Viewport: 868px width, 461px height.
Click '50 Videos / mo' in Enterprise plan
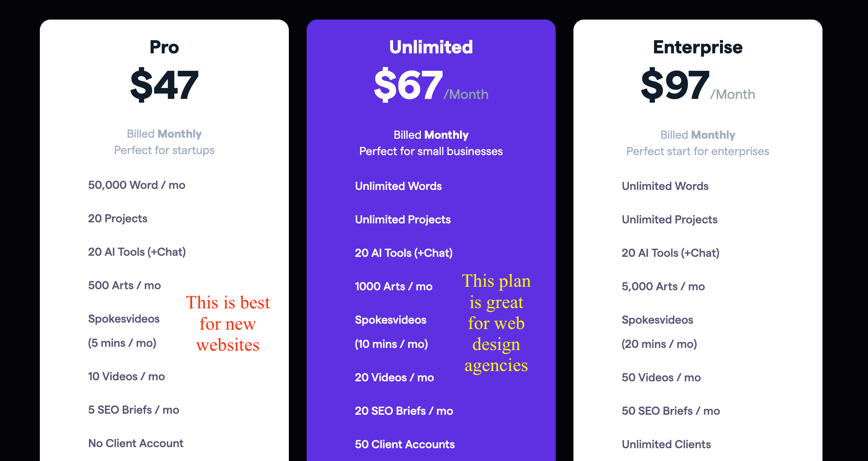click(661, 377)
